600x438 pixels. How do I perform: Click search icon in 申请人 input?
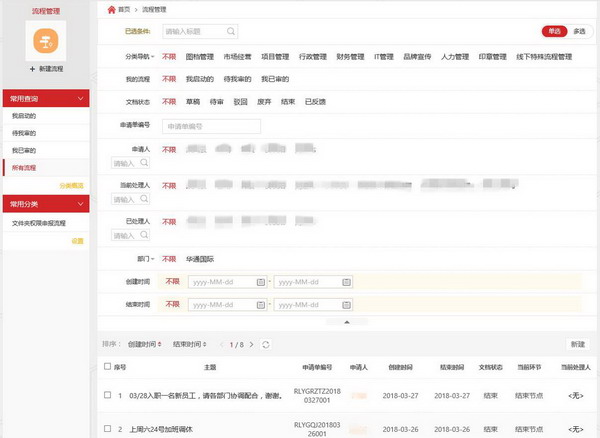(x=144, y=163)
